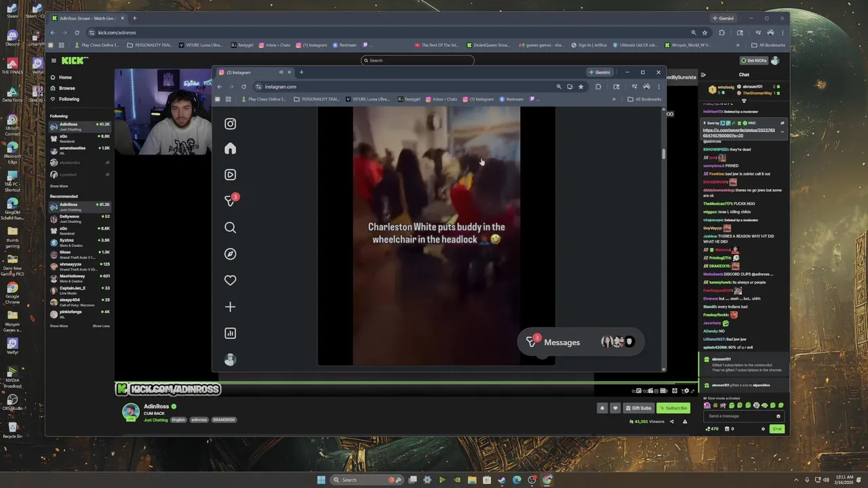Screen dimensions: 868x488
Task: Open Inbox • Chats bookmark in Instagram window
Action: click(x=441, y=100)
